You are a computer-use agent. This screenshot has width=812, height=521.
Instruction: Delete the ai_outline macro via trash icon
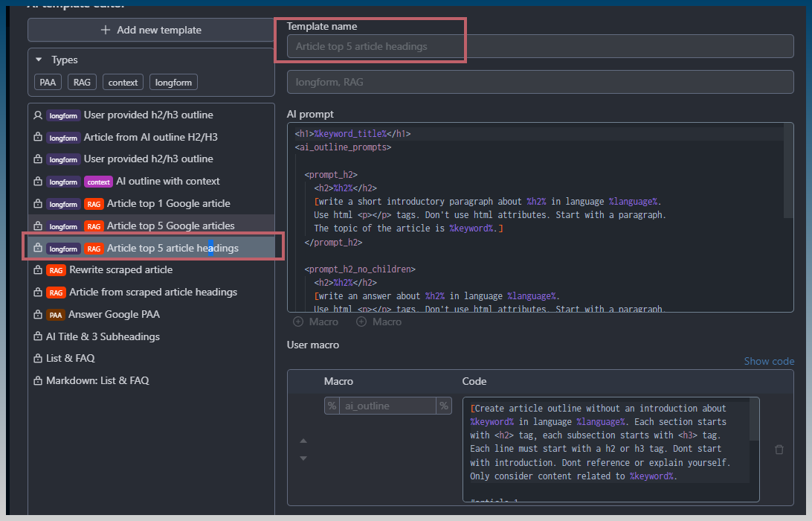click(x=779, y=450)
